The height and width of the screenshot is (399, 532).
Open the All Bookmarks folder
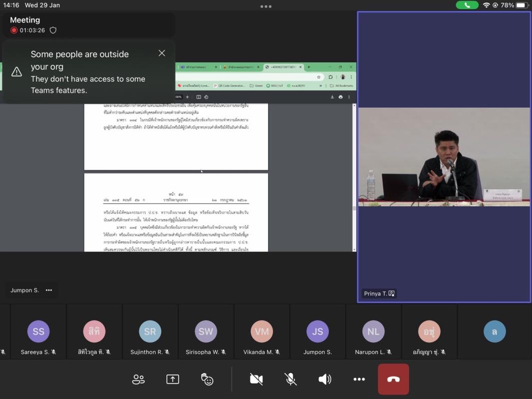click(341, 86)
